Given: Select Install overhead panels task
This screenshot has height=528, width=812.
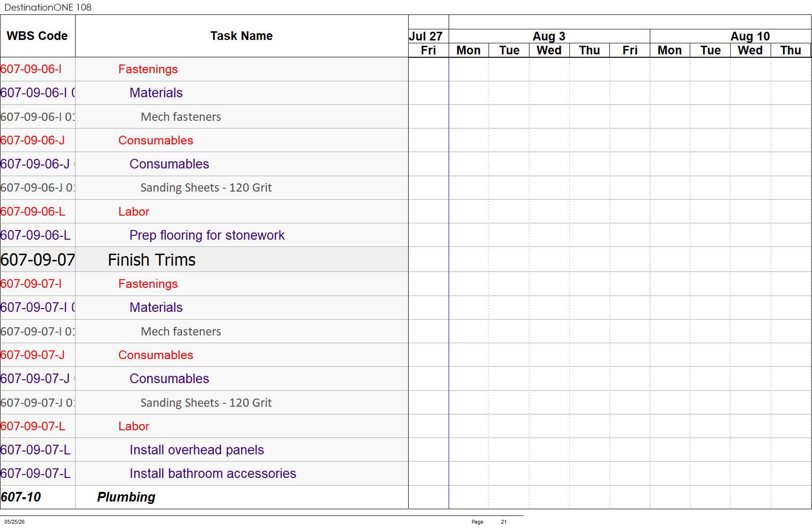Looking at the screenshot, I should point(197,450).
